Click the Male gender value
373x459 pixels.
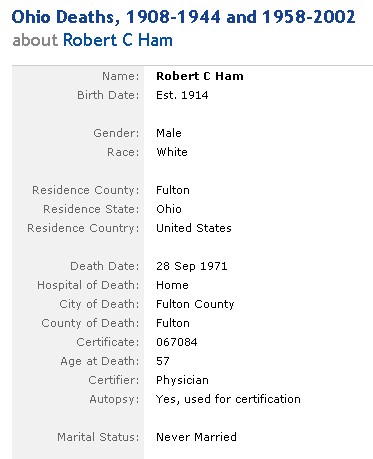tap(169, 133)
